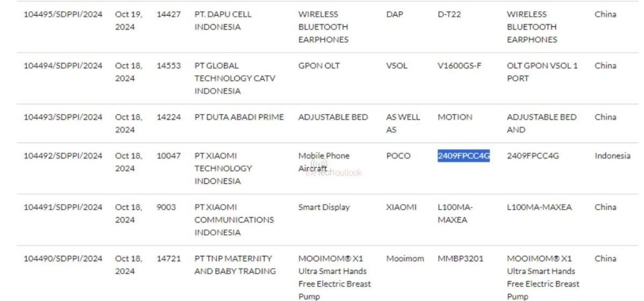Click PT XIAOMI COMMUNICATIONS INDONESIA cell
This screenshot has height=301, width=644.
(x=234, y=220)
